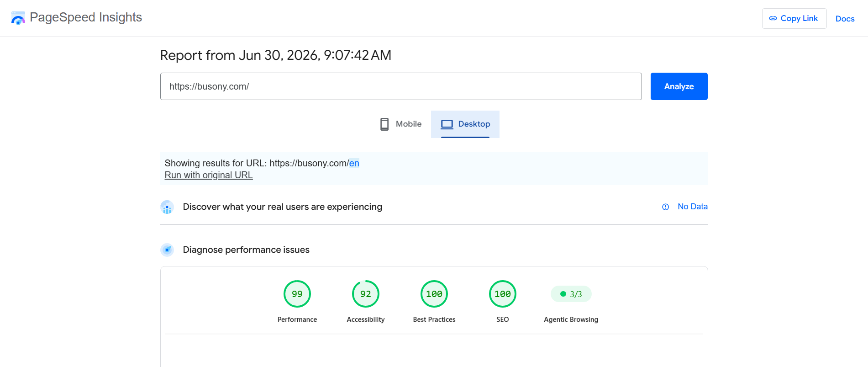Click the Performance label
This screenshot has height=367, width=868.
click(x=297, y=319)
